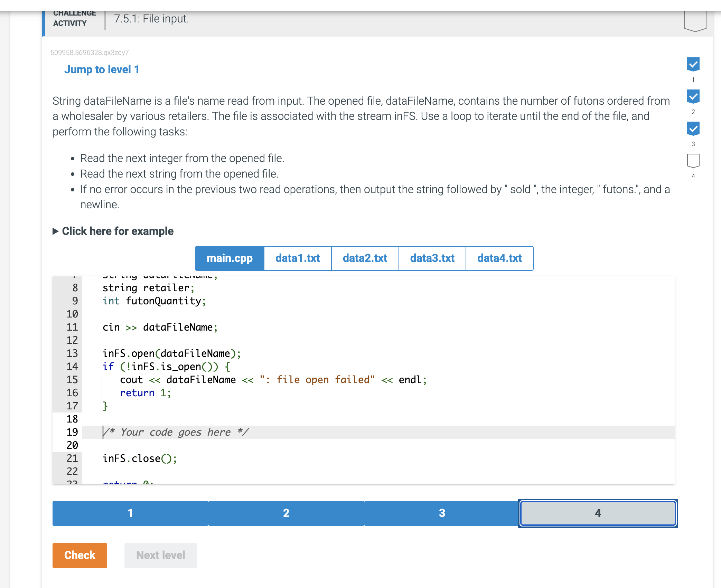Click the empty level 4 badge
The height and width of the screenshot is (588, 721).
693,161
